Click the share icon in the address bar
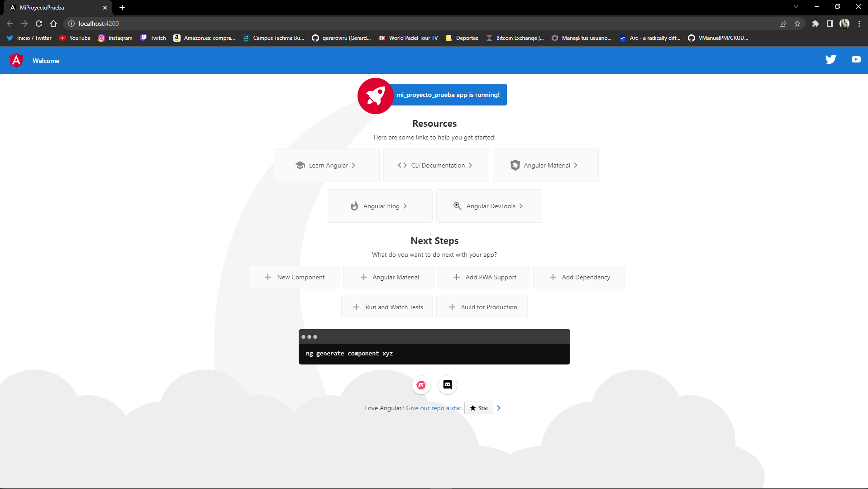The image size is (868, 489). [x=783, y=24]
